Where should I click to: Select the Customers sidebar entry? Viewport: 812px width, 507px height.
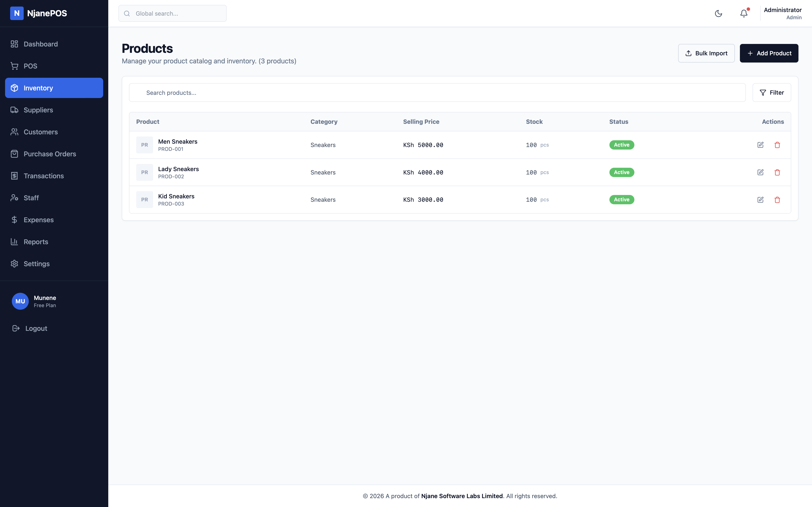click(41, 132)
